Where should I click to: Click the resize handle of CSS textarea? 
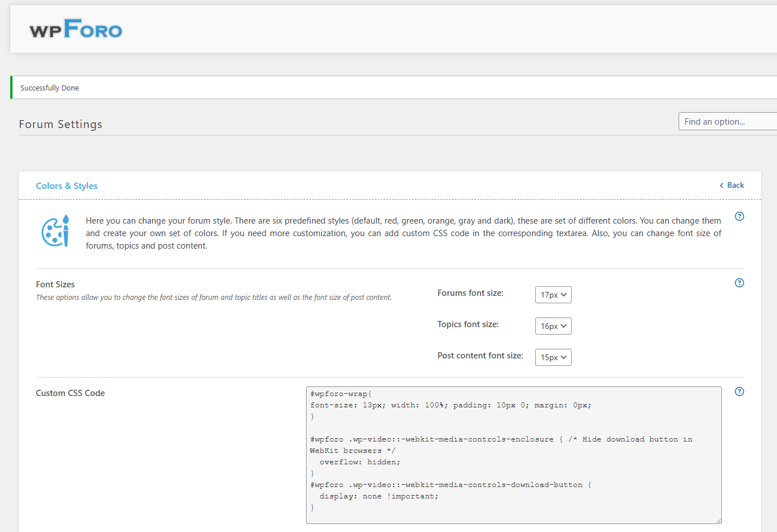[x=718, y=520]
